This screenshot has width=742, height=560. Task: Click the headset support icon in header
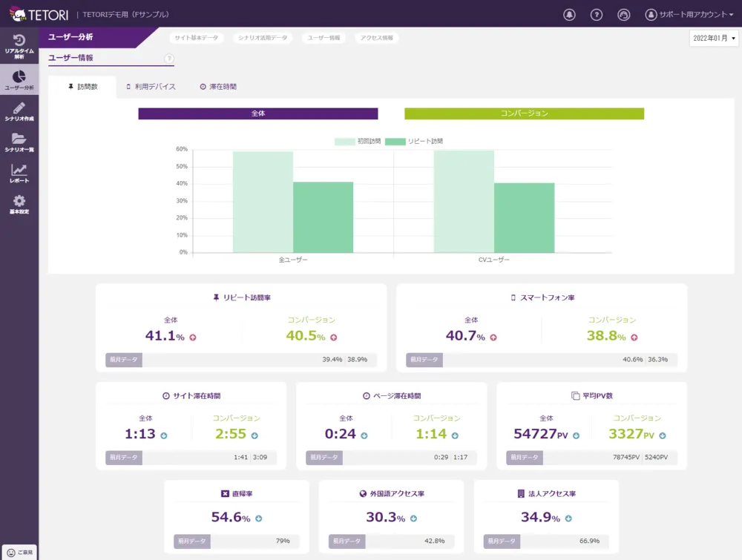tap(623, 14)
